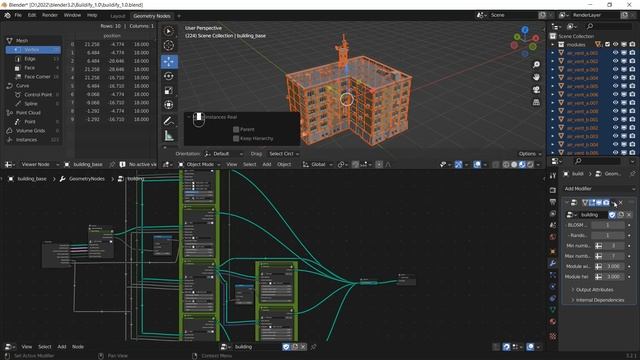Open the Window menu
640x360 pixels.
72,15
